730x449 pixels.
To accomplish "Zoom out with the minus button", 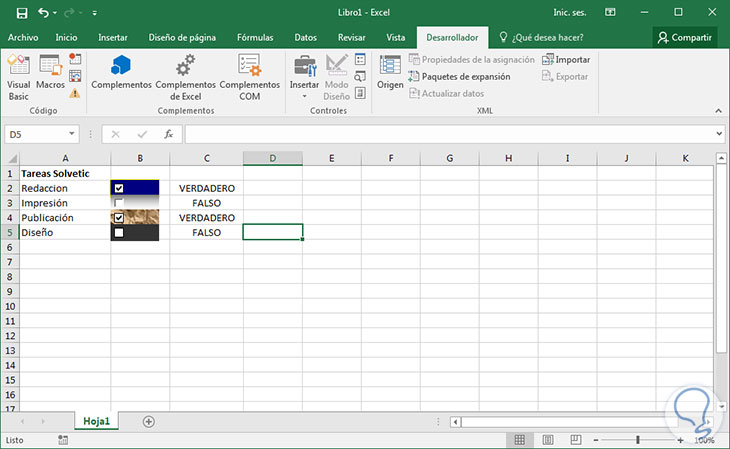I will click(x=596, y=440).
